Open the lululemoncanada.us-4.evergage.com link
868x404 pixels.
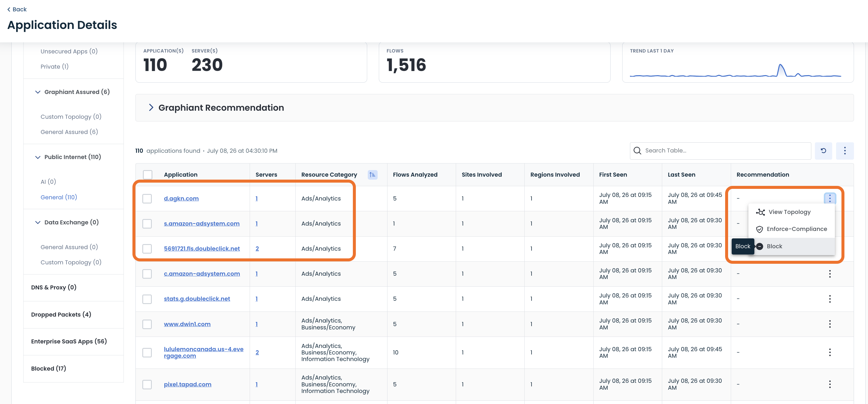pyautogui.click(x=203, y=352)
